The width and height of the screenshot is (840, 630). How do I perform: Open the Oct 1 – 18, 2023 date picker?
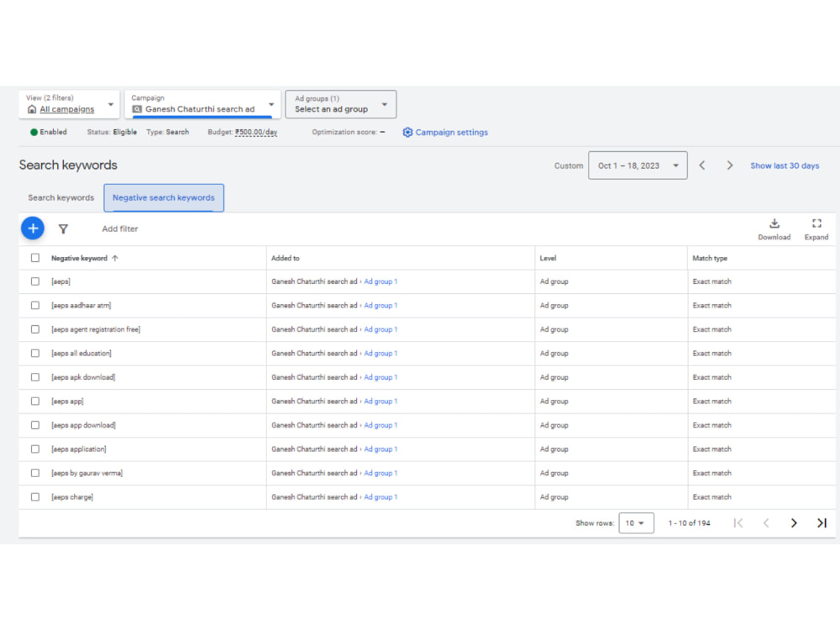coord(638,165)
